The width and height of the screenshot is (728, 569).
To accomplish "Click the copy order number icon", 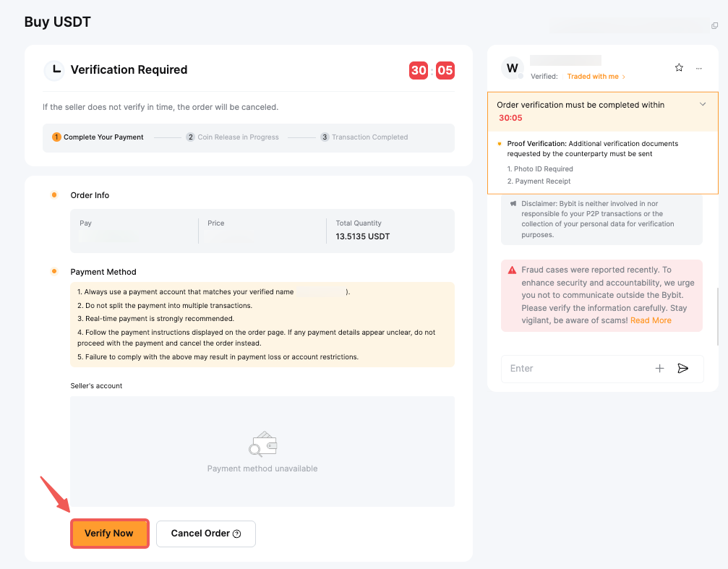I will [x=715, y=26].
